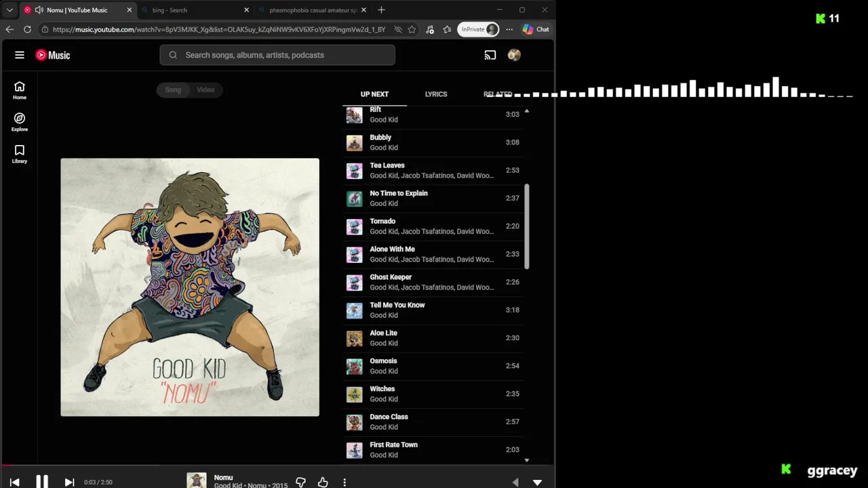This screenshot has width=868, height=488.
Task: Open browser Settings and more menu
Action: [509, 29]
